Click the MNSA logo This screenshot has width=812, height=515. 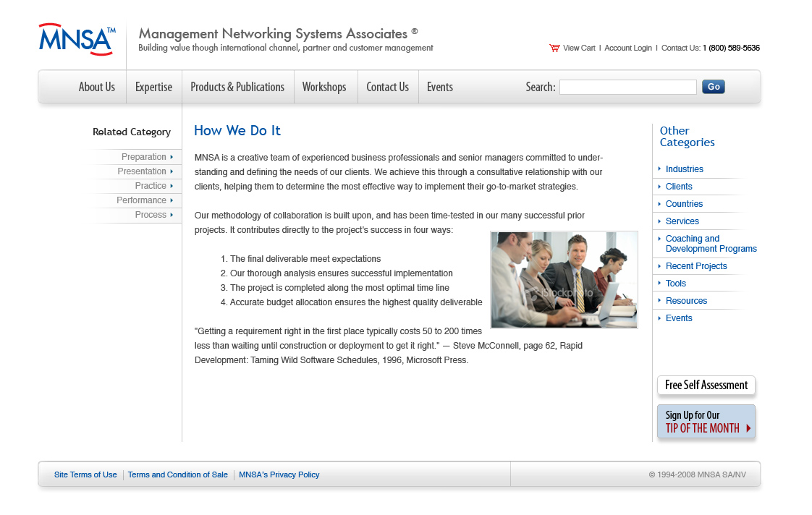pos(77,39)
